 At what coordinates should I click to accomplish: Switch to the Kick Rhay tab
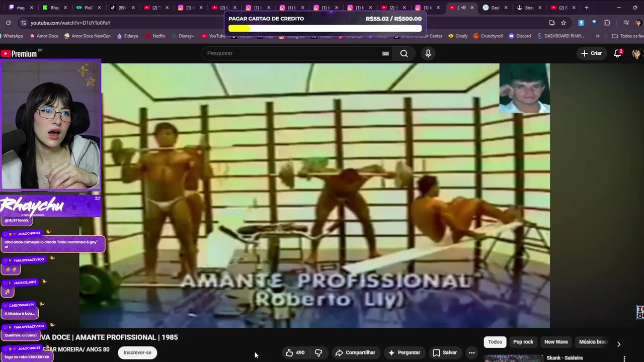(55, 8)
